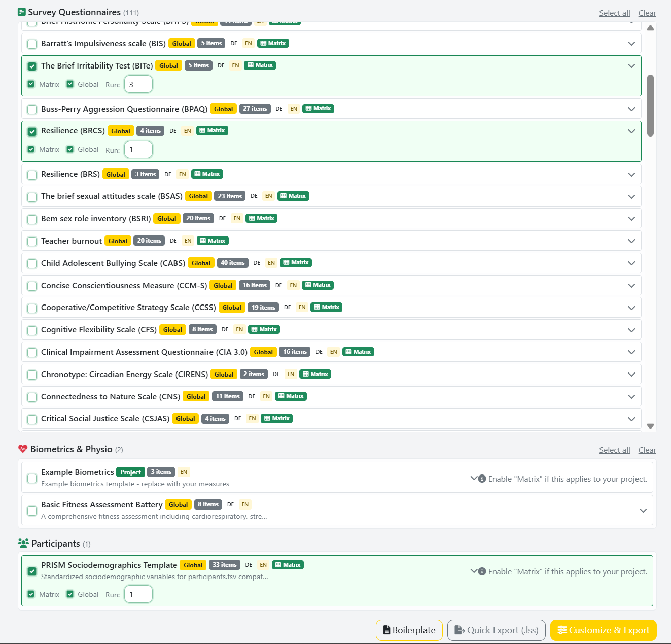Click the Biometrics & Physio heart icon

pyautogui.click(x=23, y=449)
